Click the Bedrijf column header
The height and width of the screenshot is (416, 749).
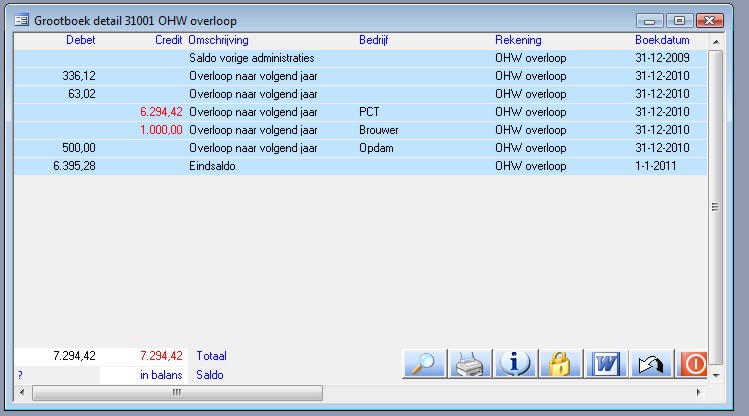[x=374, y=40]
